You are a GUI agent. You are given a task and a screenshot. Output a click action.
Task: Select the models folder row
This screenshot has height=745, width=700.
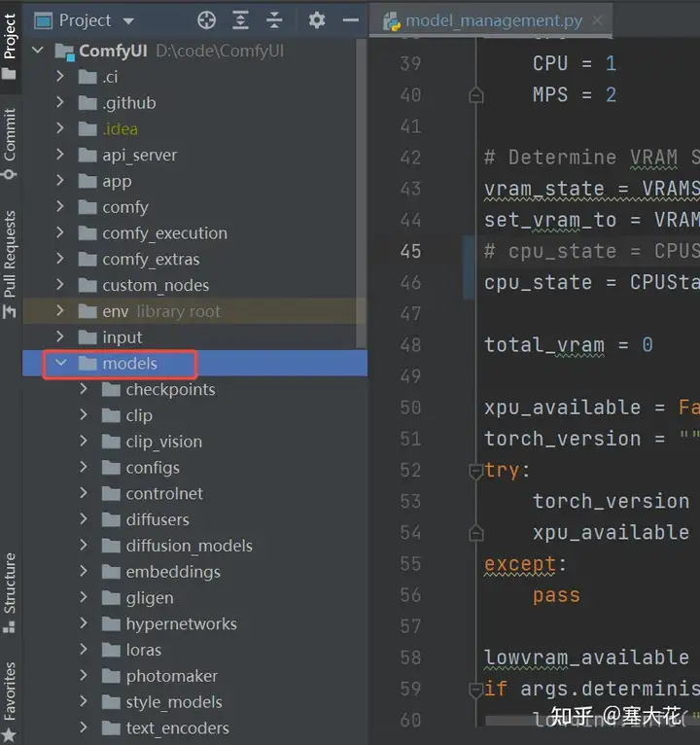pyautogui.click(x=194, y=364)
